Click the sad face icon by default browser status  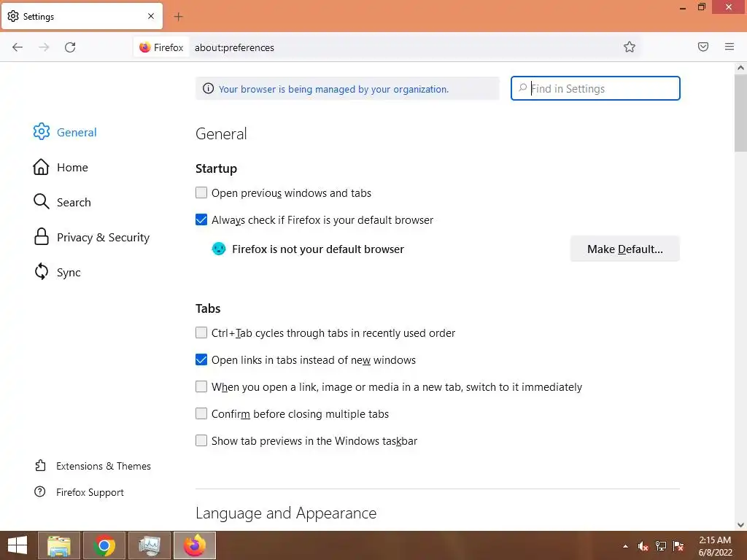tap(219, 249)
